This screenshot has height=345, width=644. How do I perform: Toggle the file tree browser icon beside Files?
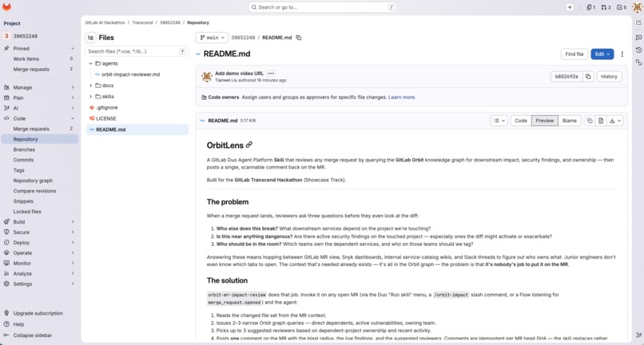click(91, 38)
